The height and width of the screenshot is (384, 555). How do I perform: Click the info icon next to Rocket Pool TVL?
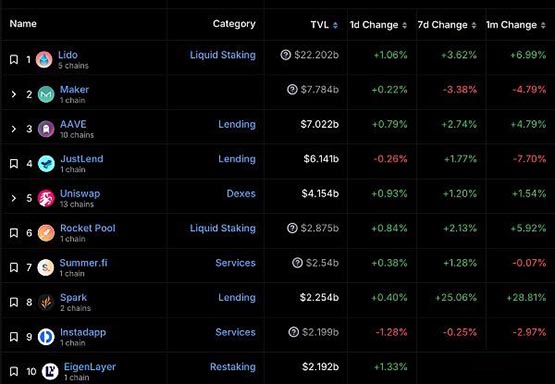292,228
